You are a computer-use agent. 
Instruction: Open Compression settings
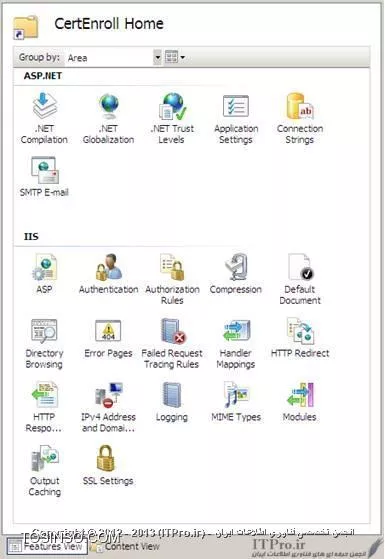coord(236,273)
